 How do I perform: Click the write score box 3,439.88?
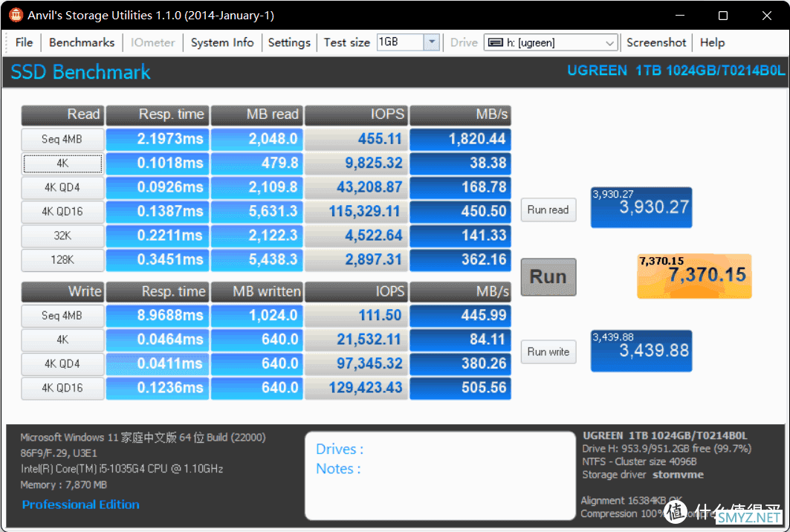click(x=641, y=351)
